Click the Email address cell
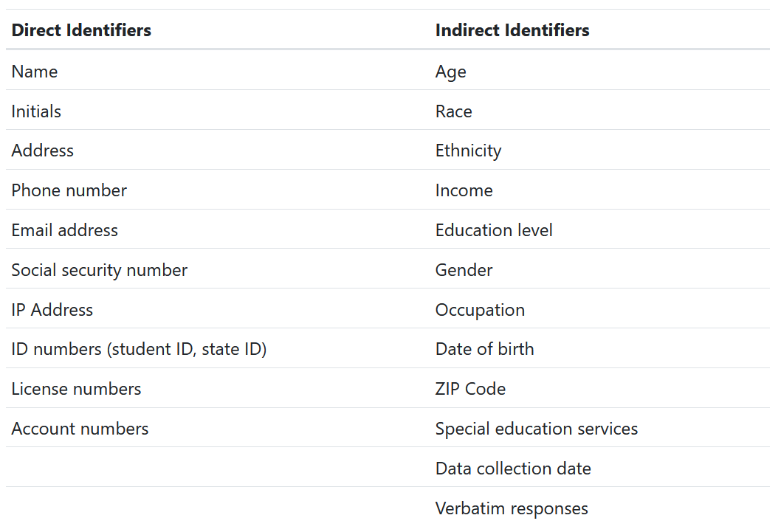The image size is (781, 532). coord(65,230)
